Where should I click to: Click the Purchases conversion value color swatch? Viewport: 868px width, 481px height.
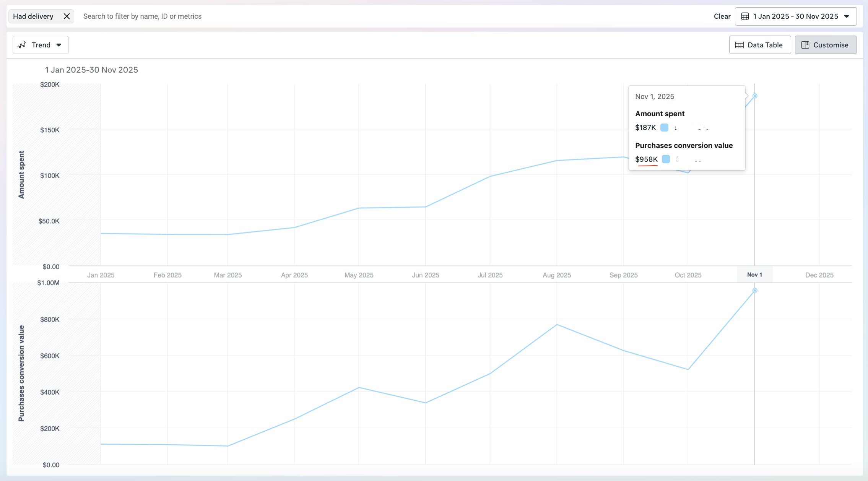click(x=666, y=159)
